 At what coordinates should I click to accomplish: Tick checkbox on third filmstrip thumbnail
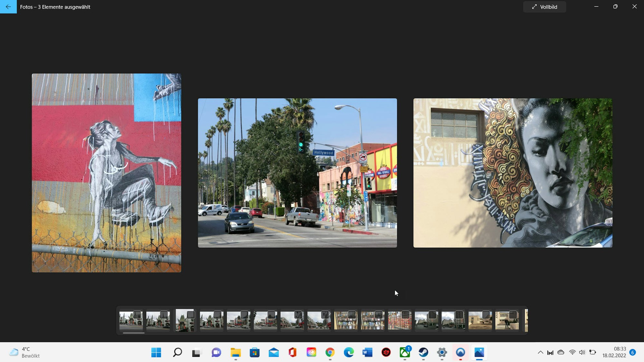(x=191, y=315)
